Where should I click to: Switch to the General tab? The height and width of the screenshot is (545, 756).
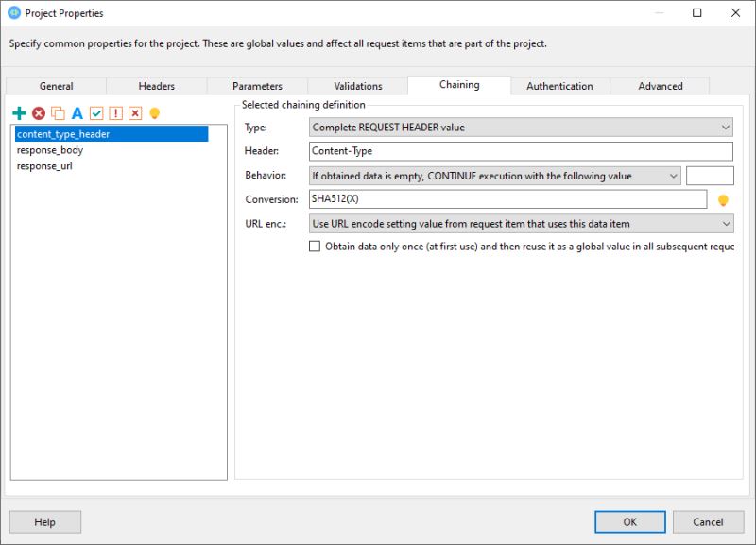point(57,86)
